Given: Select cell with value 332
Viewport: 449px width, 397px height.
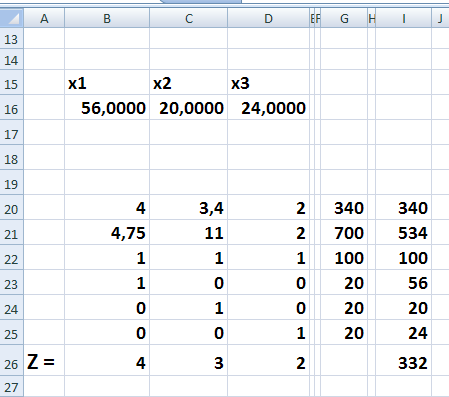Looking at the screenshot, I should click(403, 361).
